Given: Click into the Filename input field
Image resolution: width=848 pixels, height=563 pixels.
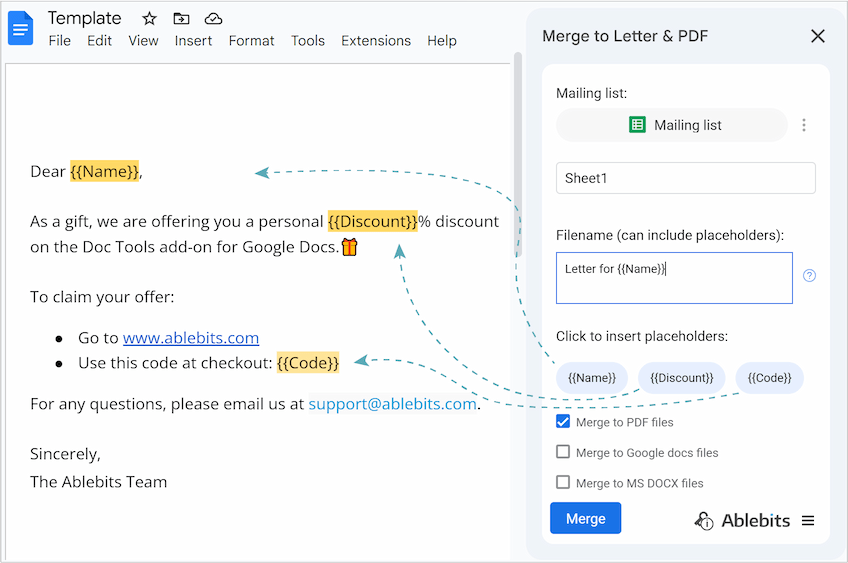Looking at the screenshot, I should 674,278.
